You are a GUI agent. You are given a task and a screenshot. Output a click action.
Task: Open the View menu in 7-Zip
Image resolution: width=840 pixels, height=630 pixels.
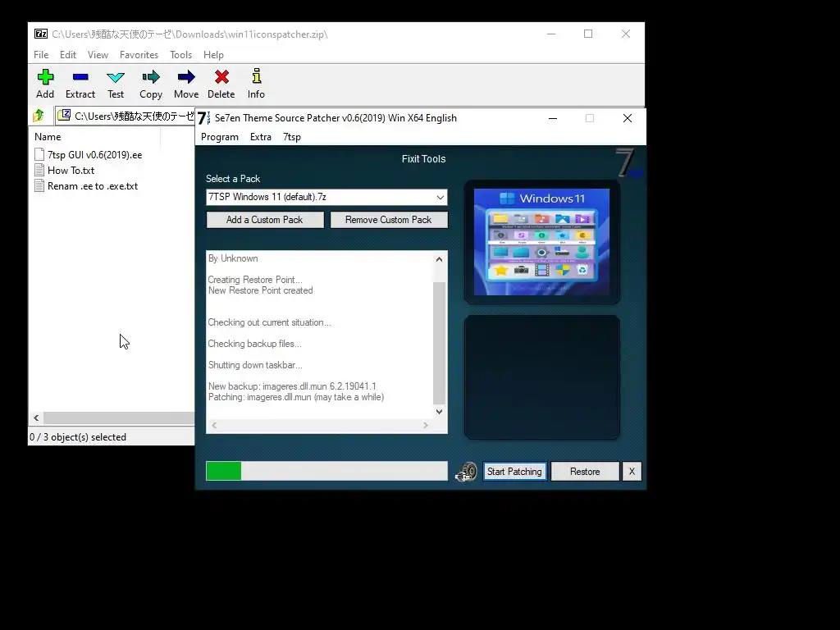pyautogui.click(x=98, y=55)
